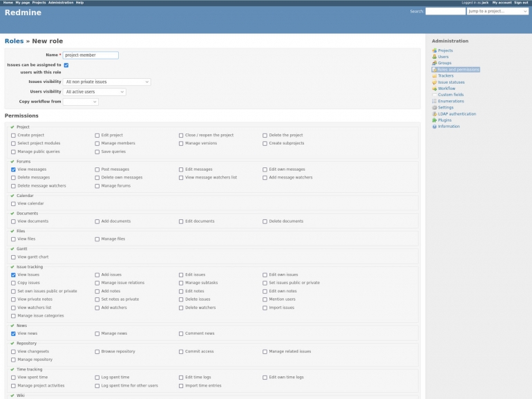
Task: Click the Issue statuses icon
Action: click(x=435, y=82)
